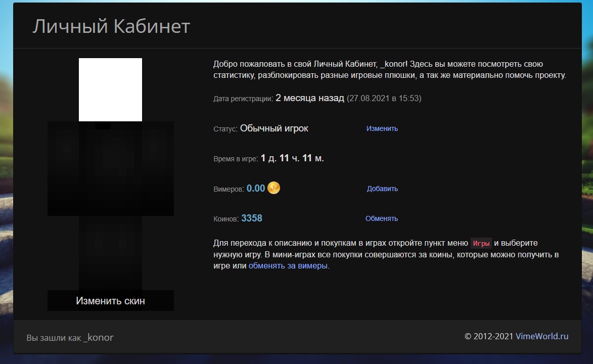The width and height of the screenshot is (593, 364).
Task: Click the Изменить скин button
Action: [x=110, y=300]
